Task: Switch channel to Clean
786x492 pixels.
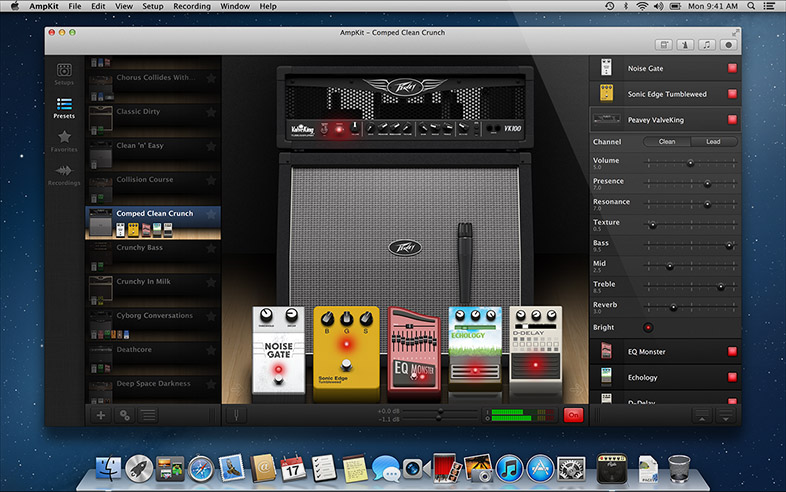Action: point(667,141)
